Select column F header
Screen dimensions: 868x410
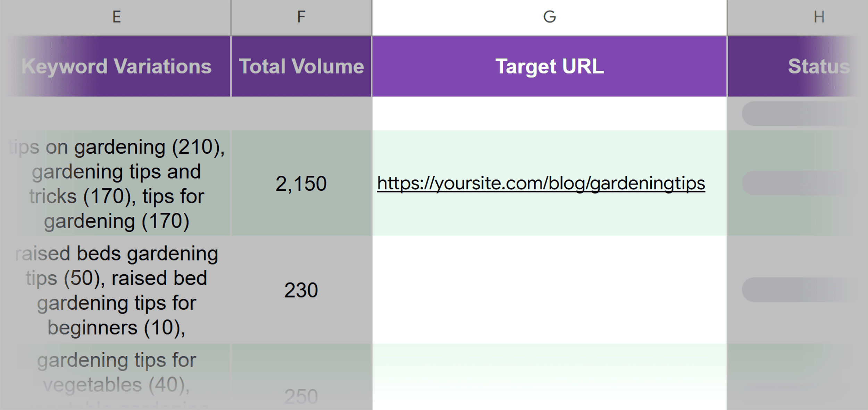click(x=301, y=17)
